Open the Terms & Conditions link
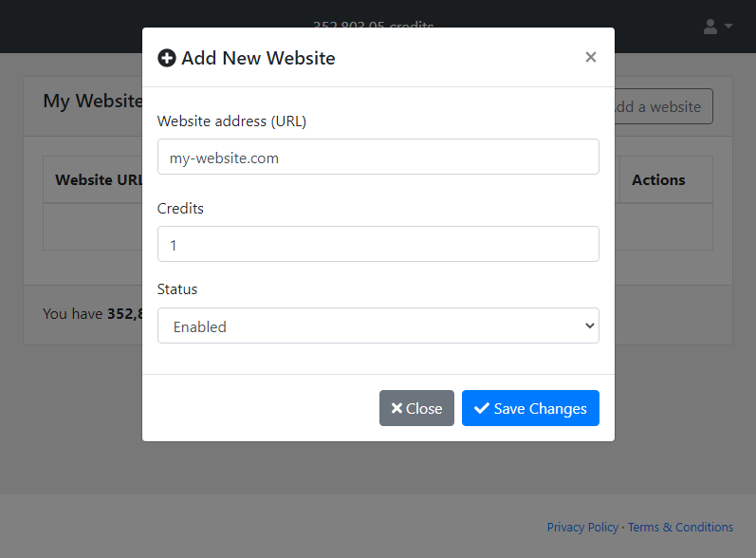Viewport: 756px width, 558px height. coord(680,527)
